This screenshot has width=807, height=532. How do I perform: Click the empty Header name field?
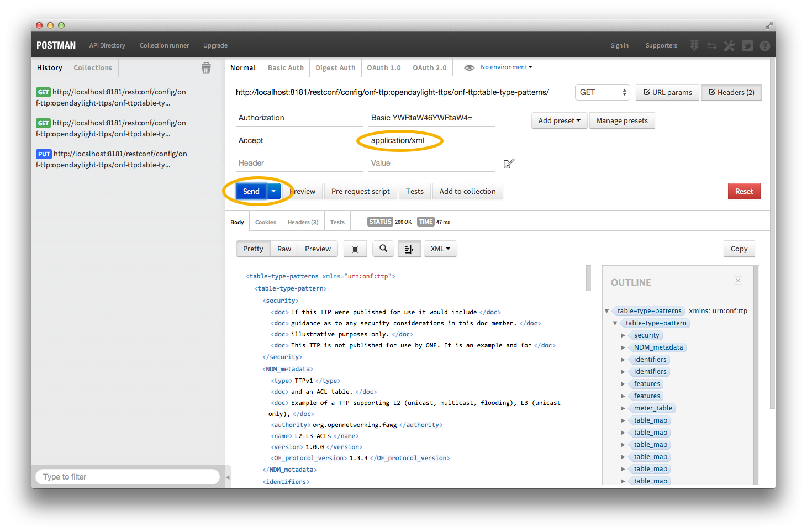299,163
